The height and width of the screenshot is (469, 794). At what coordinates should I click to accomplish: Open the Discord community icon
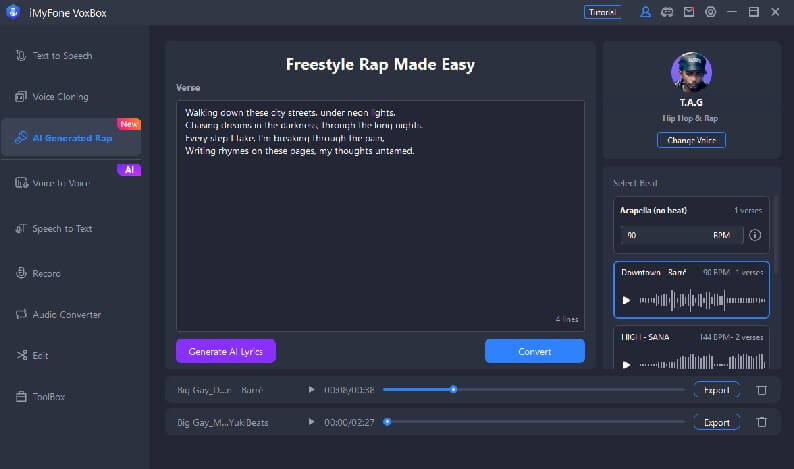(667, 12)
